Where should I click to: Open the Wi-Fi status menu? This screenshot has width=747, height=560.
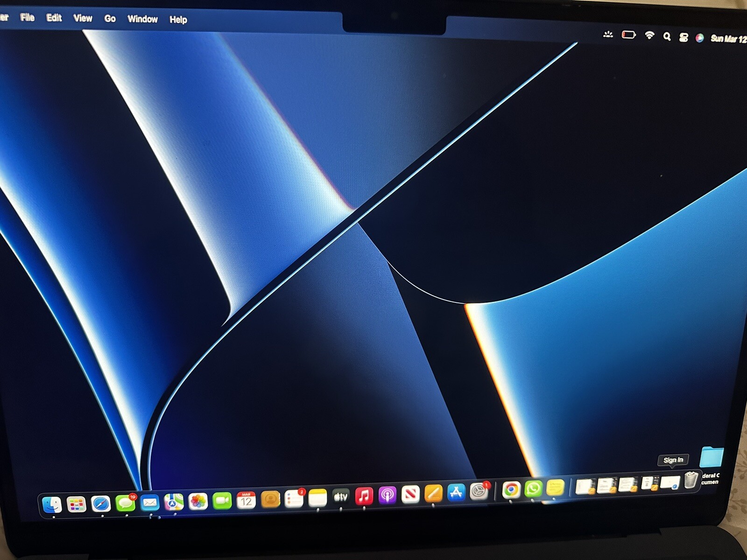649,35
